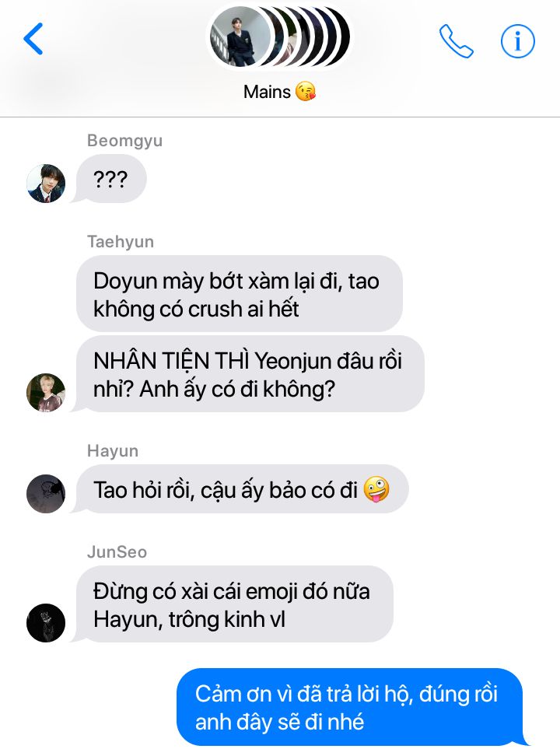Open the group avatar stack
The width and height of the screenshot is (560, 756).
[x=280, y=37]
